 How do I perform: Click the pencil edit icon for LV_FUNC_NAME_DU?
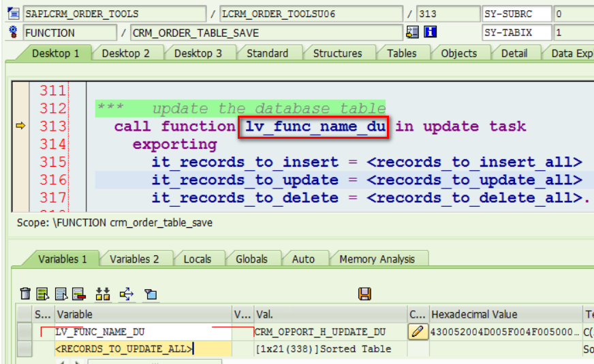418,332
